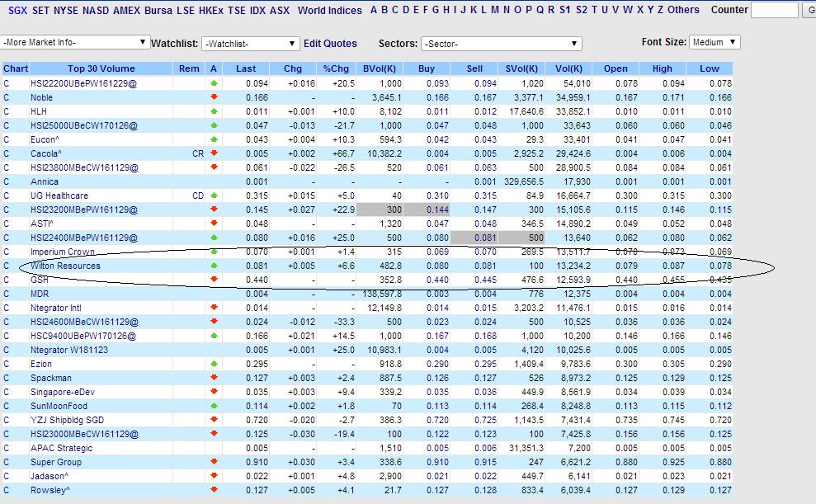
Task: Filter counters by letter A
Action: [x=373, y=10]
